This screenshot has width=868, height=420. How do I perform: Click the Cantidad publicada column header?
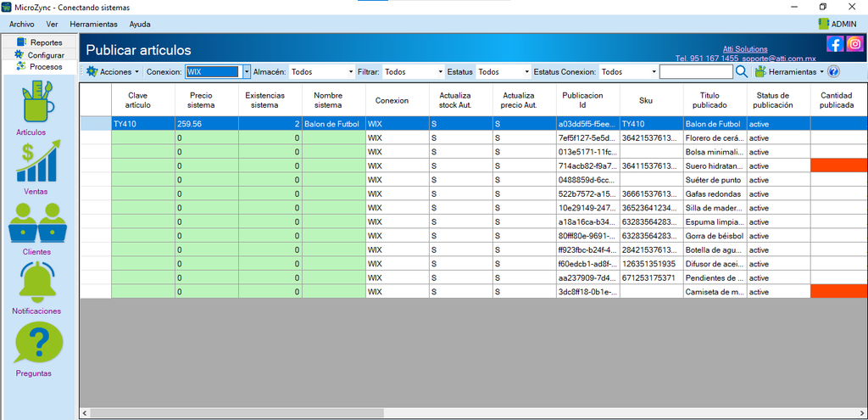(x=839, y=100)
